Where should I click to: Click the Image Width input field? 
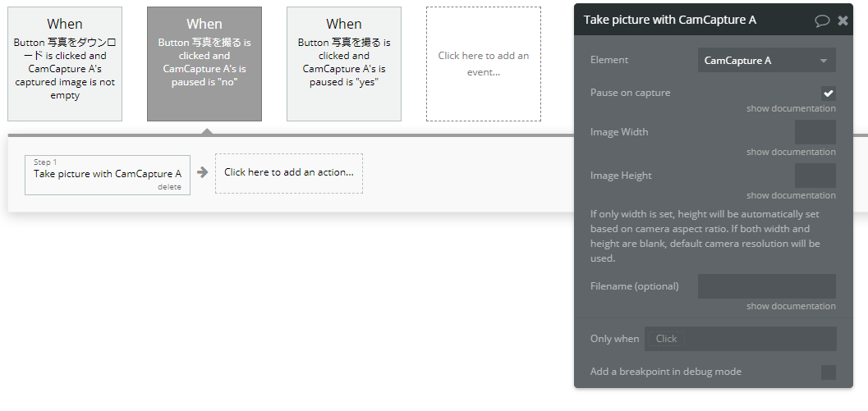coord(815,132)
